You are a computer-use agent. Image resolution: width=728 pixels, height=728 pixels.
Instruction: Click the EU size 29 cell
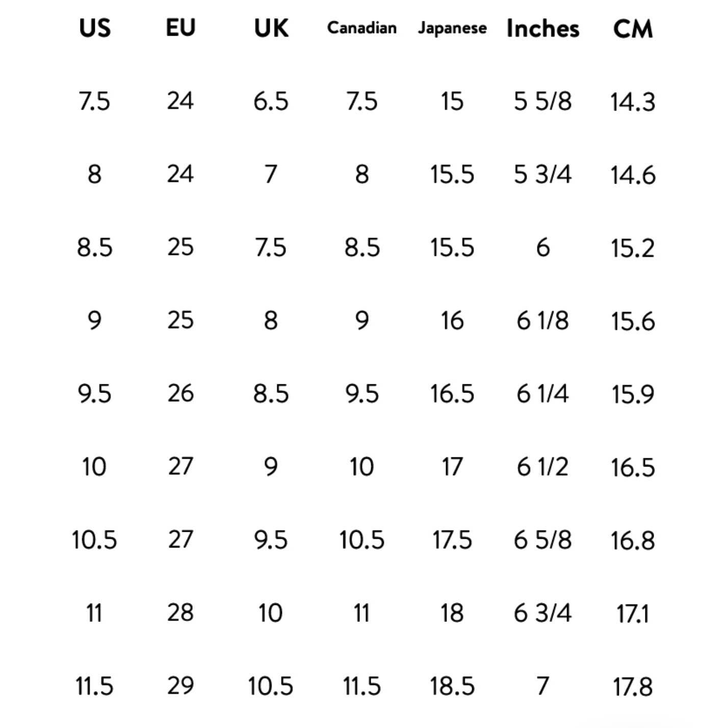click(x=180, y=686)
